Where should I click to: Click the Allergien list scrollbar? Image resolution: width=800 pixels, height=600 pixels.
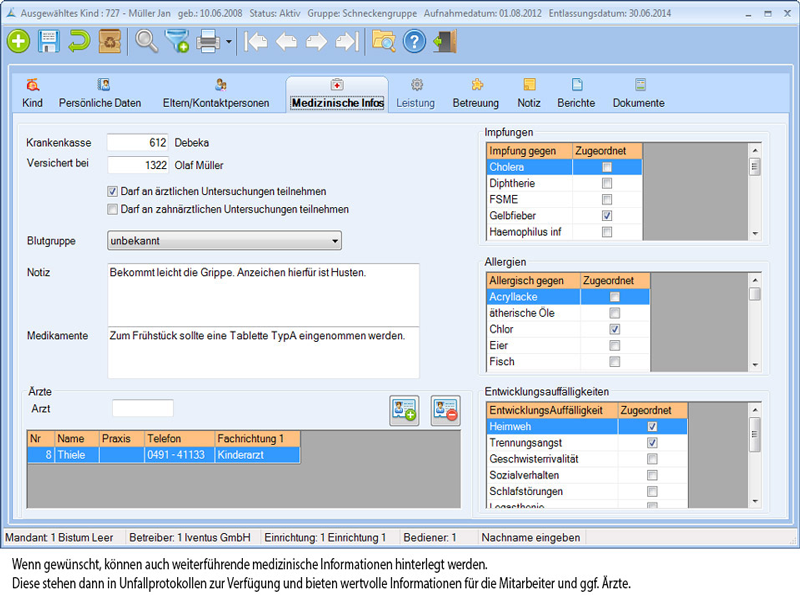point(755,320)
